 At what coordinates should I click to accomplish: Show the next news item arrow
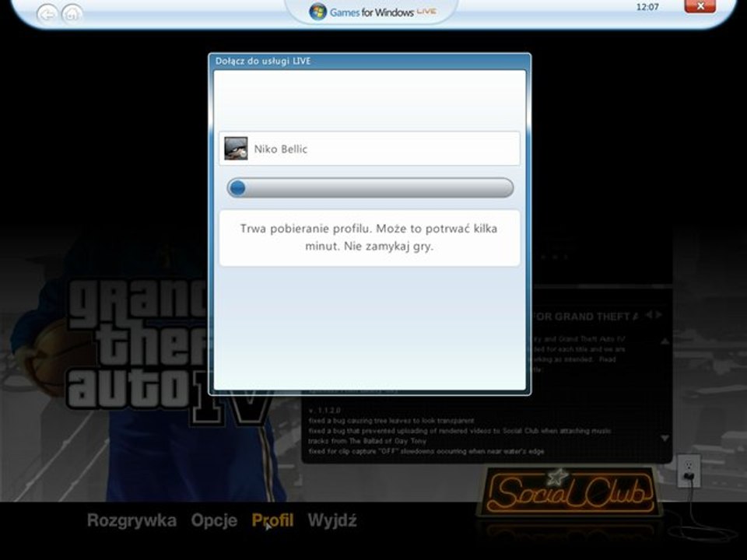(x=658, y=315)
